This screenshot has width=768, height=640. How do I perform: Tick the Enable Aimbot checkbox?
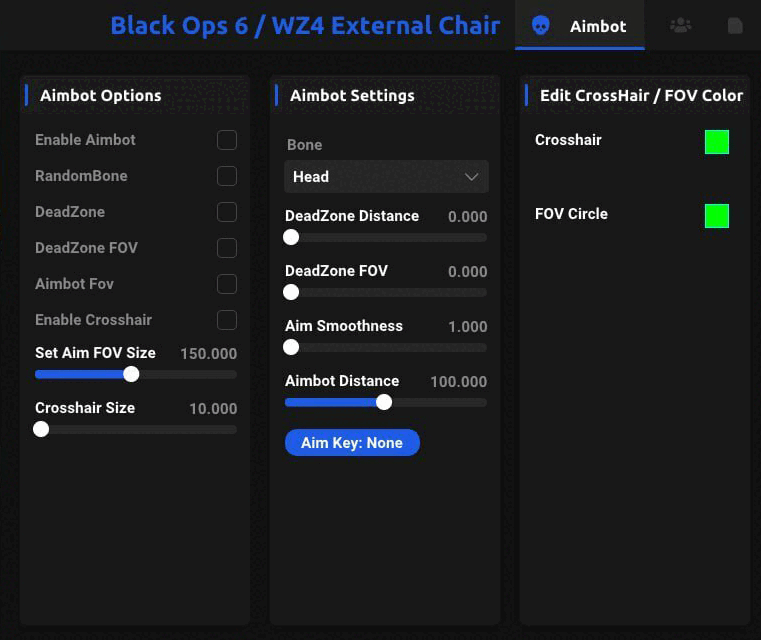(227, 140)
